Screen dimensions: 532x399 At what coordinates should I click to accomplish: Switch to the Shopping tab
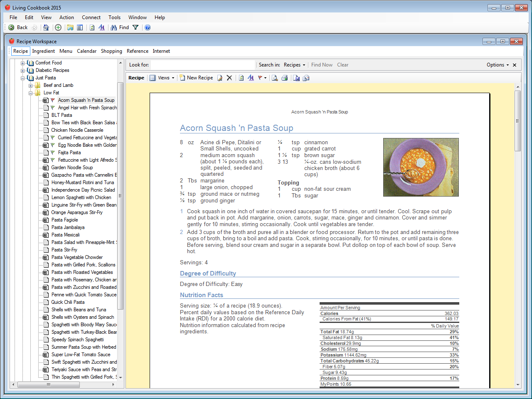(x=111, y=51)
